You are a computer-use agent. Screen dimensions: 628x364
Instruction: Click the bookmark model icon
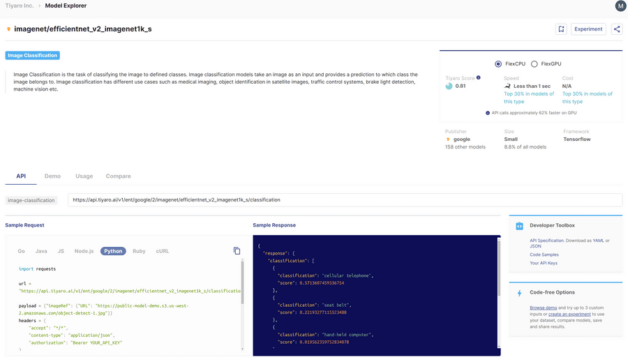561,29
